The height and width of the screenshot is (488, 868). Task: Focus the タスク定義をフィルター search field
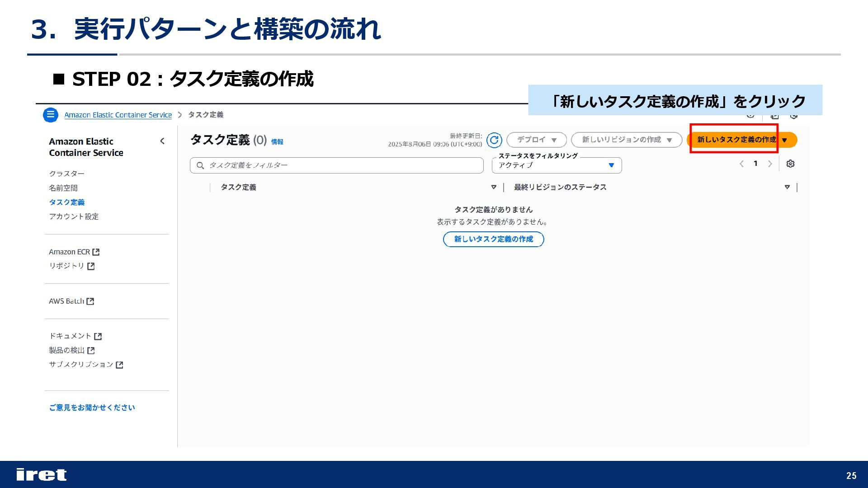coord(337,165)
